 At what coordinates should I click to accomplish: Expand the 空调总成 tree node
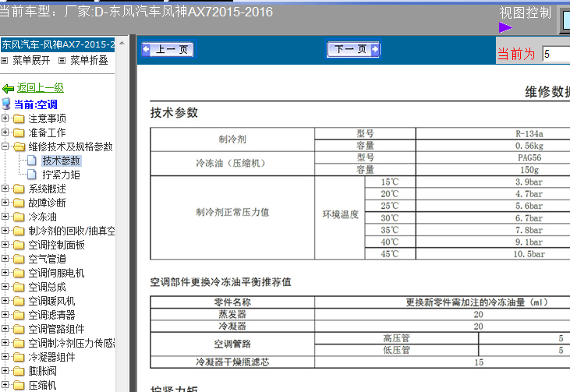(x=5, y=287)
